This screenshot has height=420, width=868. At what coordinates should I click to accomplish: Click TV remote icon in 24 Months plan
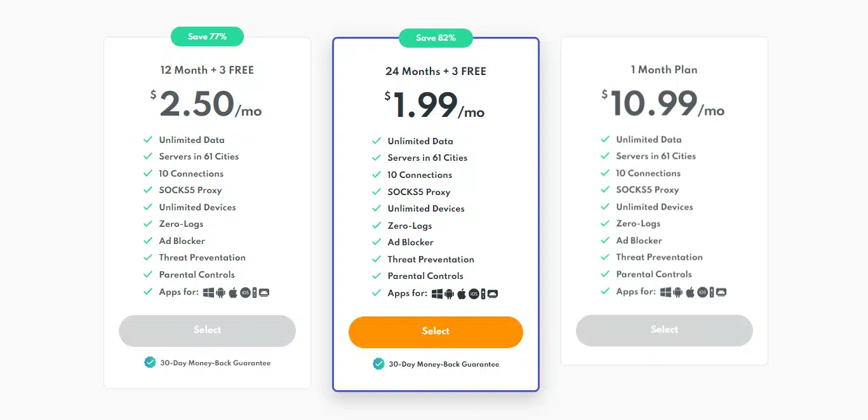483,294
